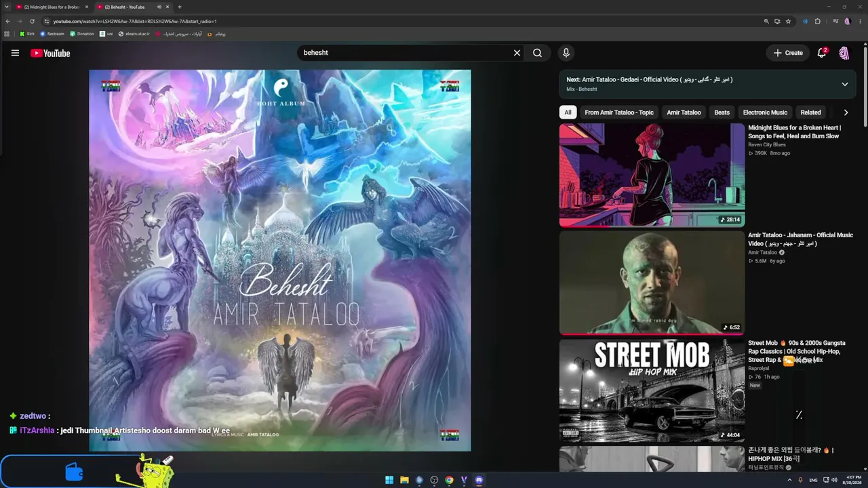This screenshot has width=868, height=488.
Task: Open the taskbar volume control
Action: [x=833, y=480]
